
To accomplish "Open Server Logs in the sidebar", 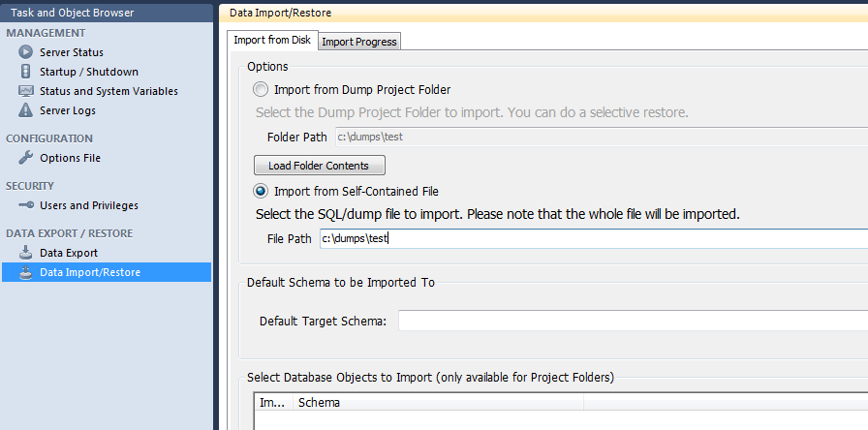I will [67, 110].
